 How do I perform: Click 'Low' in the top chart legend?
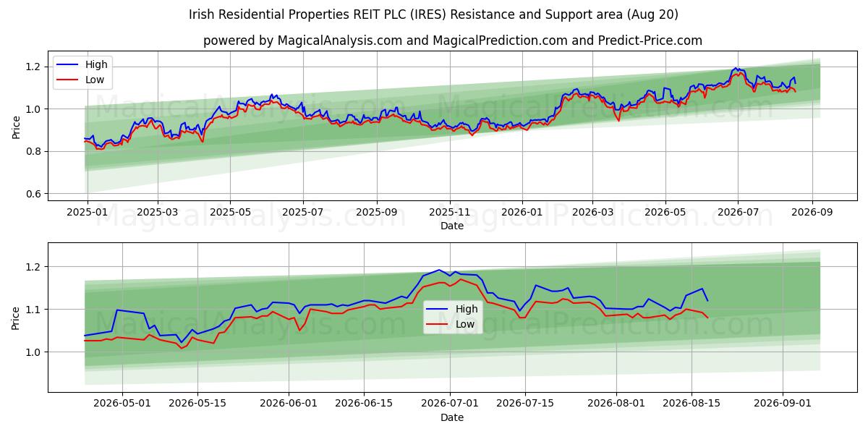[95, 80]
